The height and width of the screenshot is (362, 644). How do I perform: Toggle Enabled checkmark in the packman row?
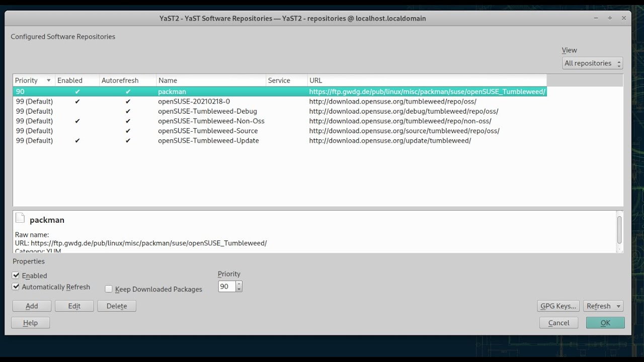(x=77, y=92)
